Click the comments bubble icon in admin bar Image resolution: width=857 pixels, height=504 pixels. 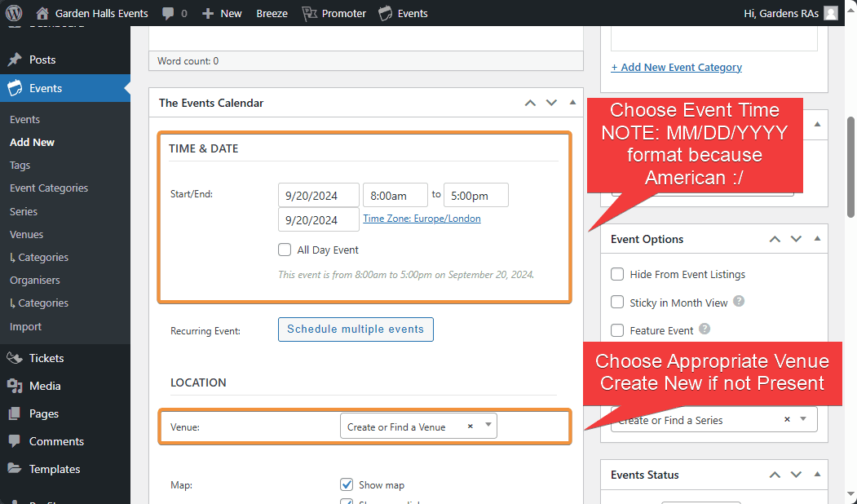tap(167, 13)
